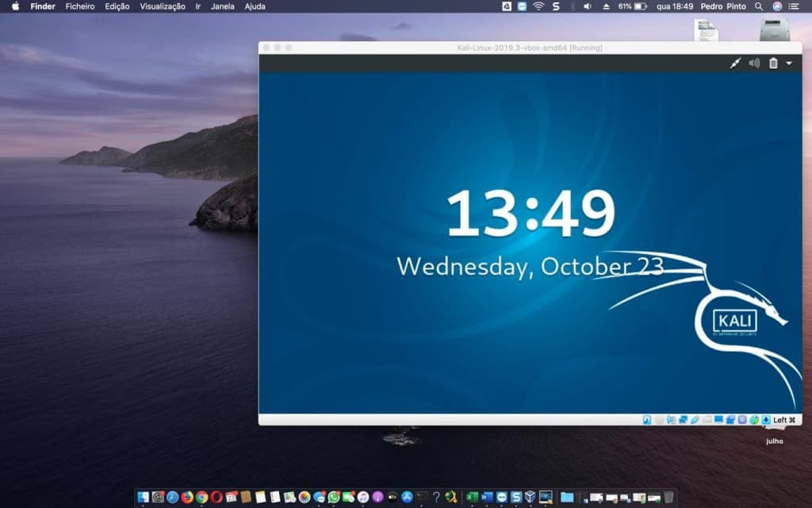Open the clock dropdown showing qua 18:49
This screenshot has width=812, height=508.
673,6
